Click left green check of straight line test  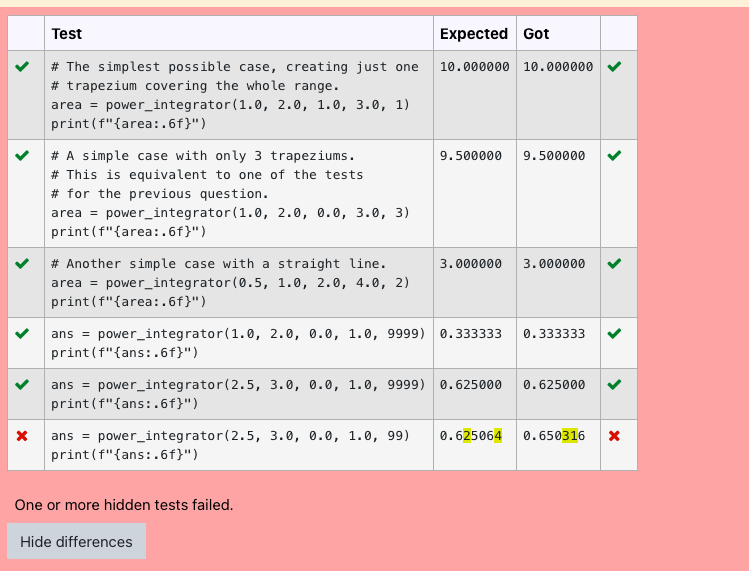22,263
